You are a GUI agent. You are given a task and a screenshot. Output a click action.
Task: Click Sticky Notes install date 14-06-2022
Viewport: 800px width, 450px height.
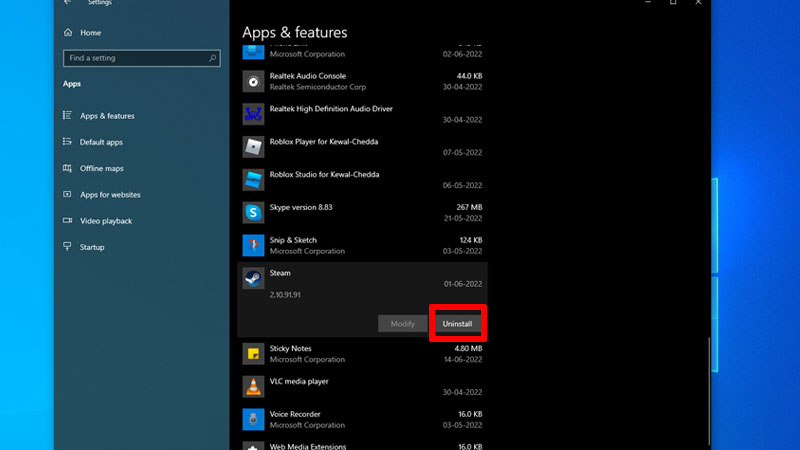click(463, 359)
